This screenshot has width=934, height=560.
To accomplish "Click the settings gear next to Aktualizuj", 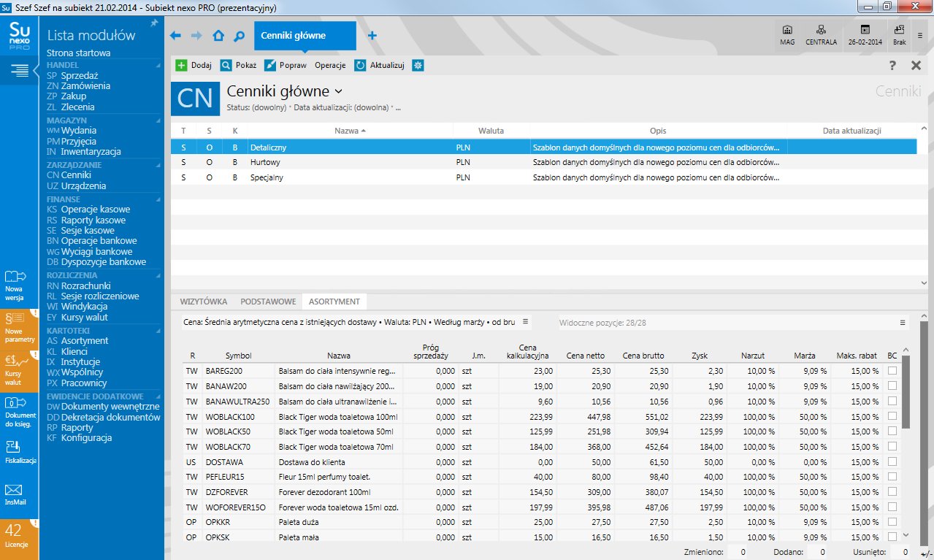I will [418, 65].
